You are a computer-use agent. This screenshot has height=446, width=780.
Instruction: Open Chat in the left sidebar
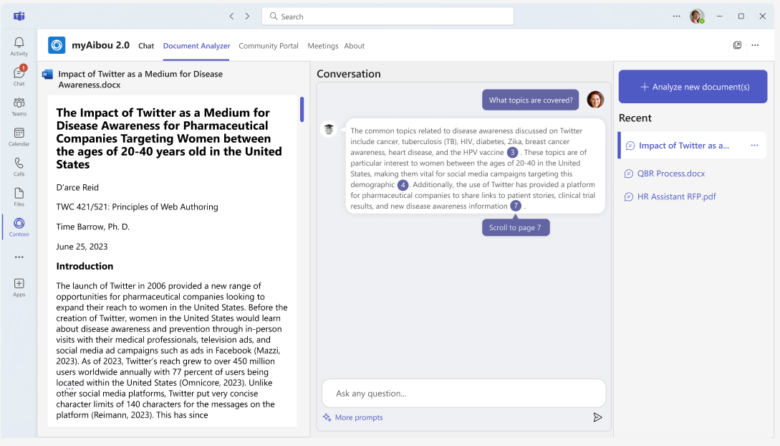[x=19, y=76]
